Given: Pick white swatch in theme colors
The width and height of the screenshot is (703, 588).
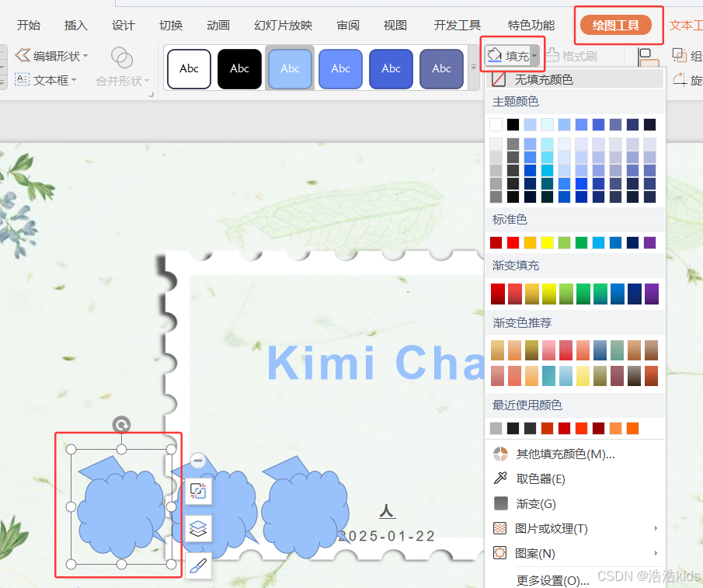Looking at the screenshot, I should (x=496, y=124).
